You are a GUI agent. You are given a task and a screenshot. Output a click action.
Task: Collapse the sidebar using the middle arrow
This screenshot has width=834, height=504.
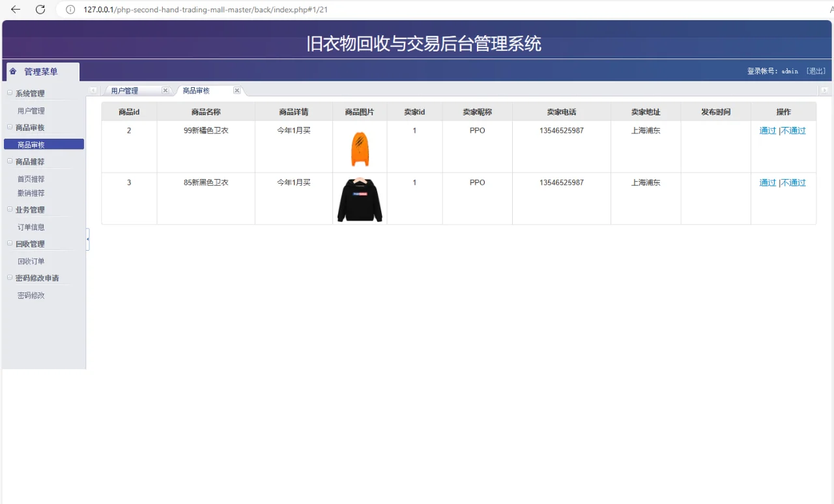click(87, 240)
